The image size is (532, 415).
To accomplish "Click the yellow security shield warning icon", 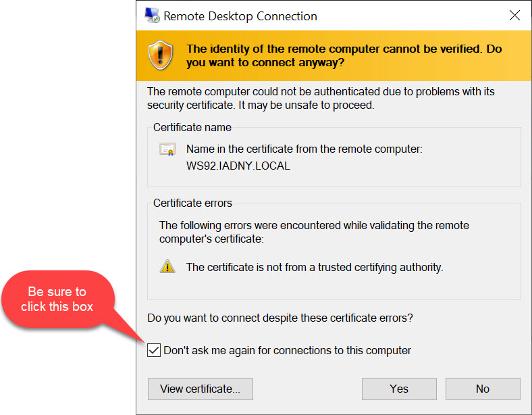I will pyautogui.click(x=161, y=55).
